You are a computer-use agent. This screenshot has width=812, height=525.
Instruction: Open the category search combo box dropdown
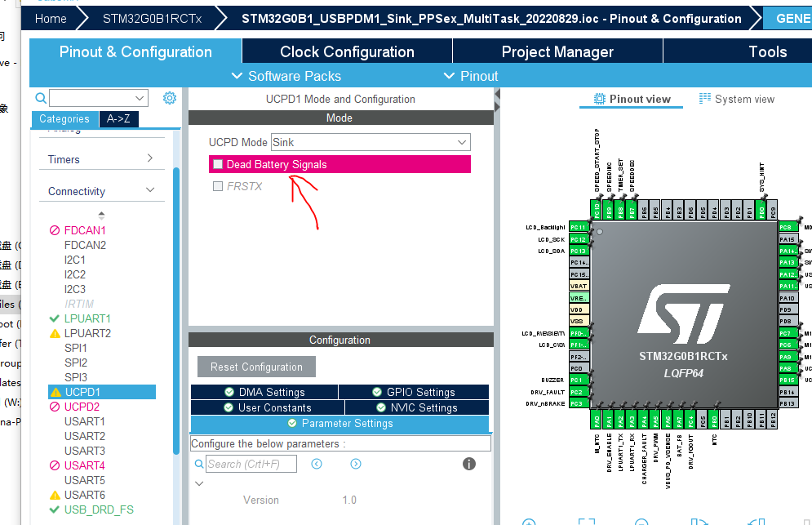coord(140,98)
